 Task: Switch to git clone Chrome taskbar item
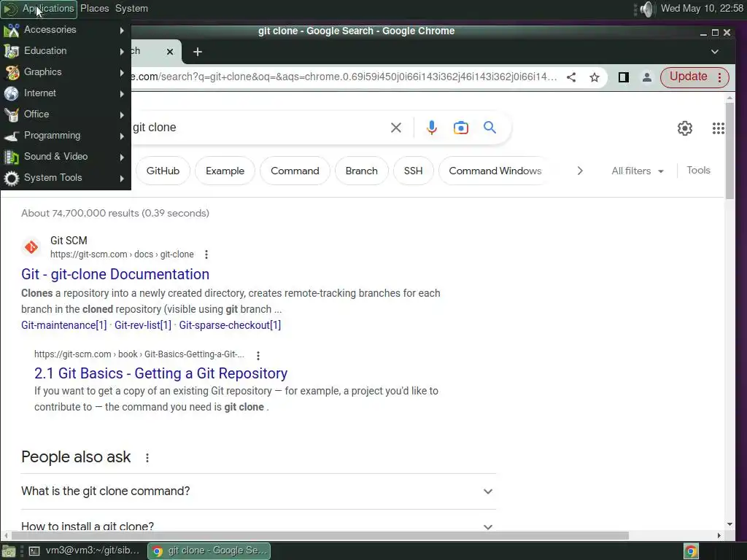(209, 551)
